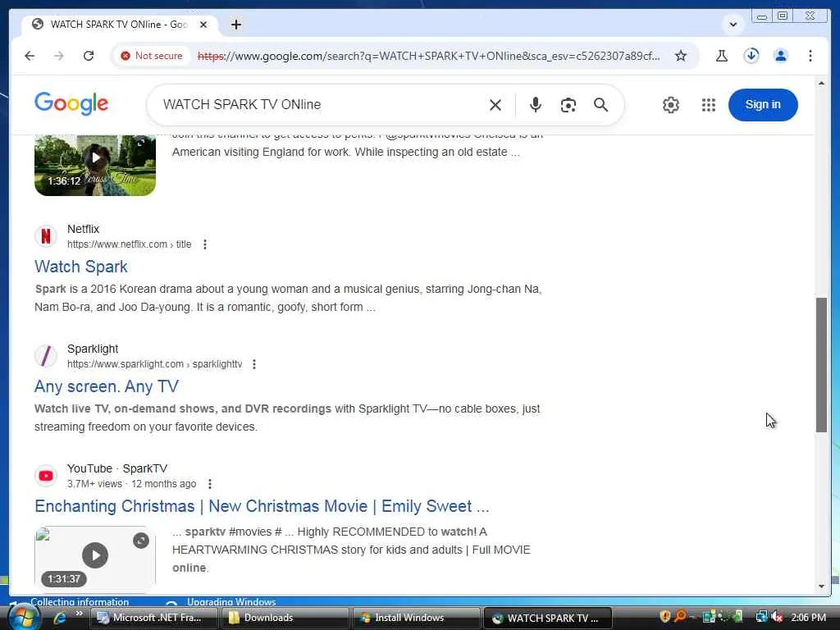Open the sparklight.com sparklighttv URL
This screenshot has height=630, width=840.
point(154,364)
